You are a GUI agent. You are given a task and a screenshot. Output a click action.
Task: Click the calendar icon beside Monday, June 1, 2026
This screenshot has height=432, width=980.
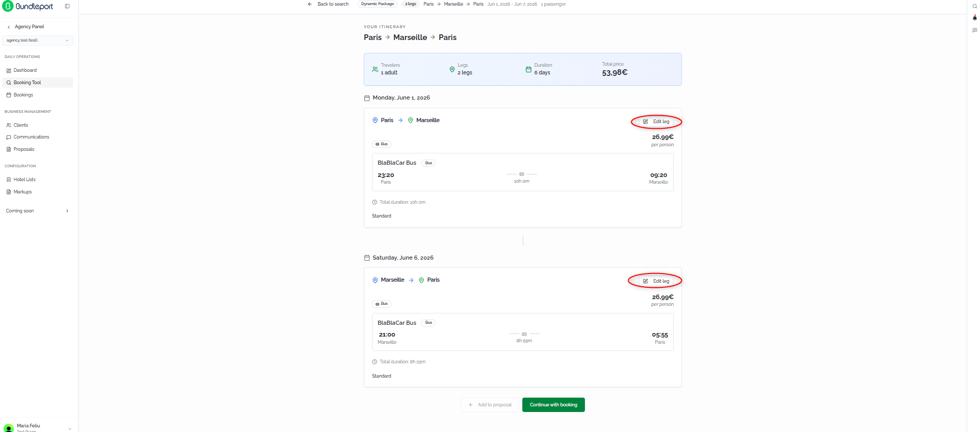[367, 98]
